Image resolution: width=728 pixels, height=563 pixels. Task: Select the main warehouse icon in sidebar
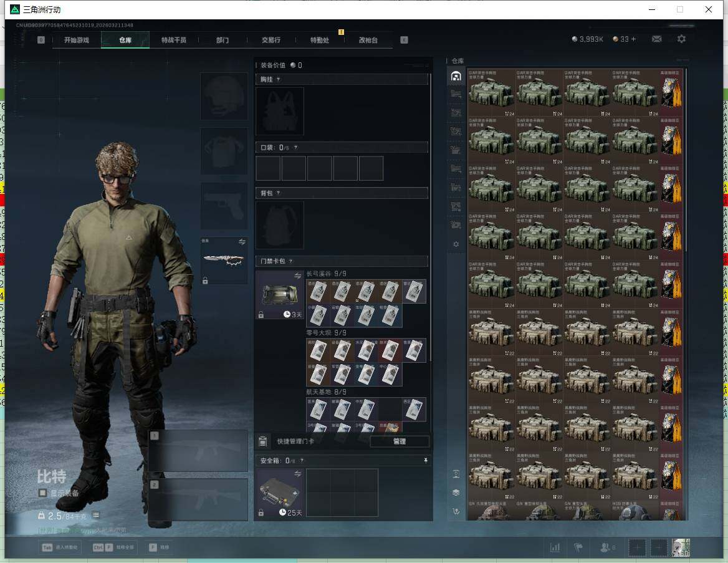[456, 76]
